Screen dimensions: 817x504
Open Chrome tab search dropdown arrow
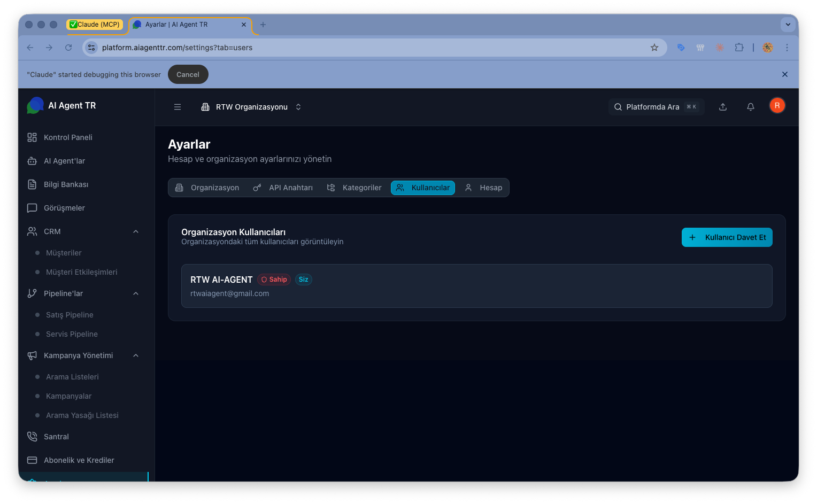pos(788,25)
